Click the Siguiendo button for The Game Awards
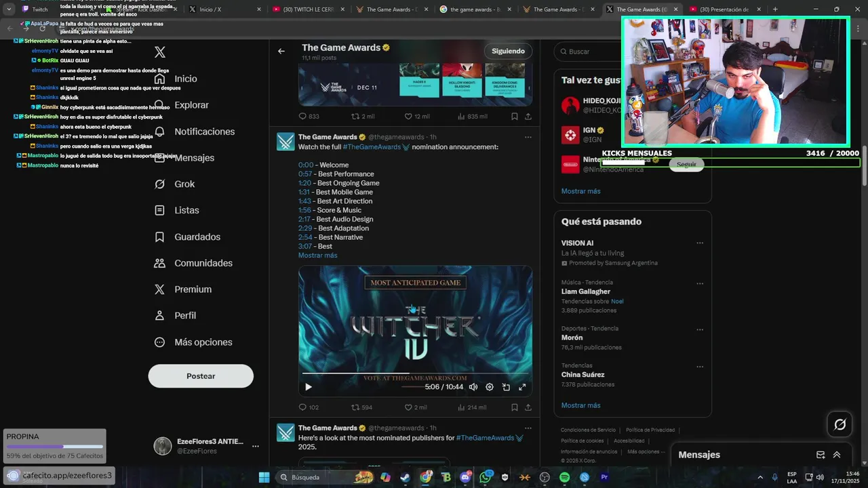The width and height of the screenshot is (868, 488). point(508,52)
